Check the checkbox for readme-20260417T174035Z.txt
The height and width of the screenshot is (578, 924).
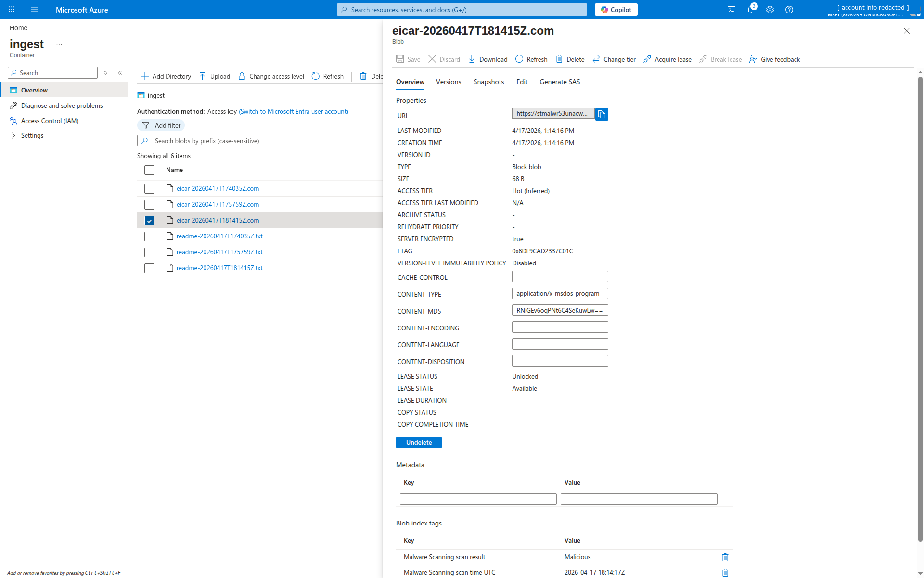(x=149, y=236)
